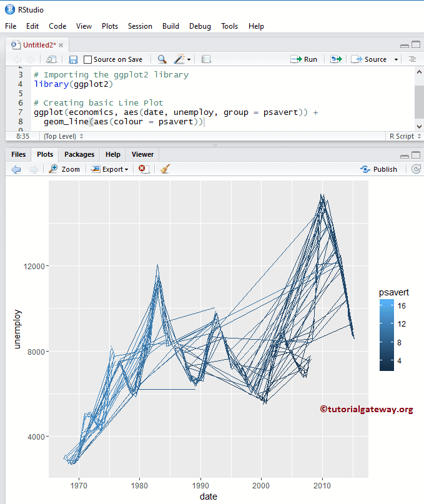Clear all plots with the broom icon

(x=165, y=169)
